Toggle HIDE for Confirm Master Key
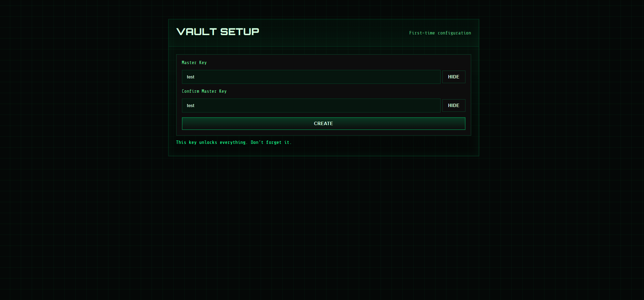Image resolution: width=644 pixels, height=300 pixels. [x=454, y=105]
